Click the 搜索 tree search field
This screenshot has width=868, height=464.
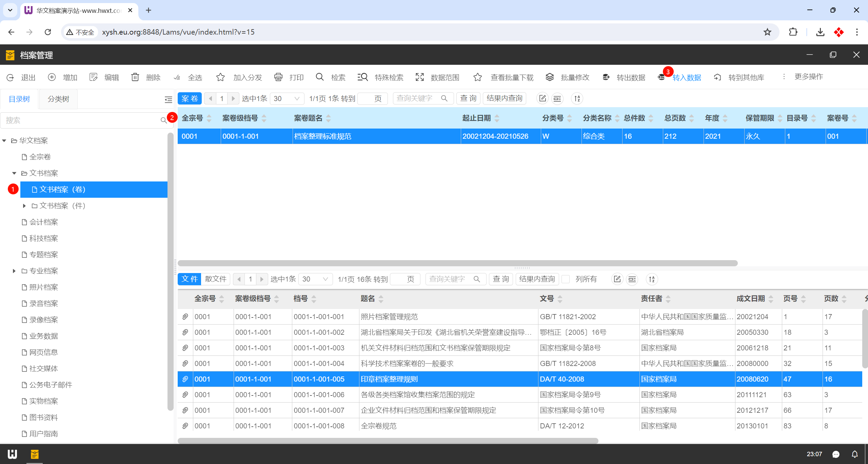[81, 120]
